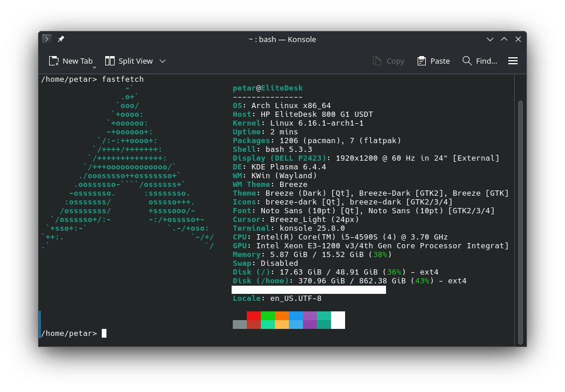
Task: Click the 'WM: KWin (Wayland)' line
Action: [275, 176]
